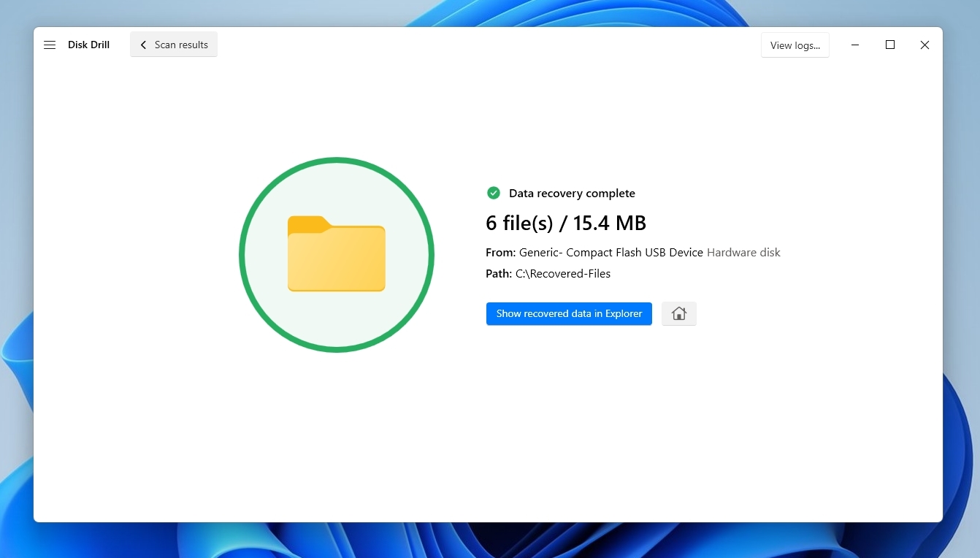
Task: Click the C:\Recovered-Files path text
Action: coord(562,273)
